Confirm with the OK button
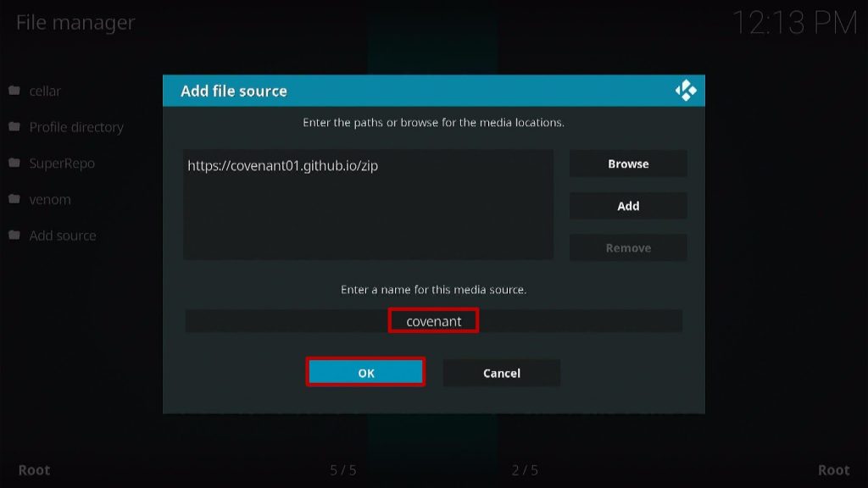Screen dimensions: 868x488 tap(365, 373)
